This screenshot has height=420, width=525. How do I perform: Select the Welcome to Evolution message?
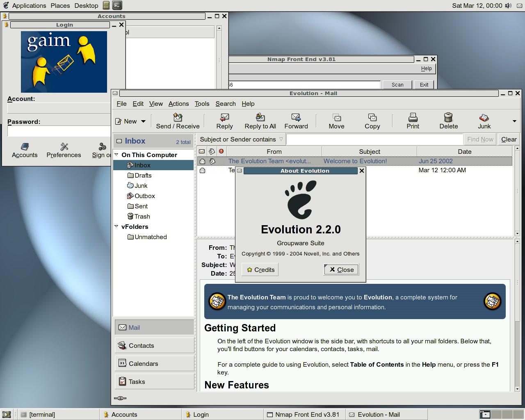[355, 161]
